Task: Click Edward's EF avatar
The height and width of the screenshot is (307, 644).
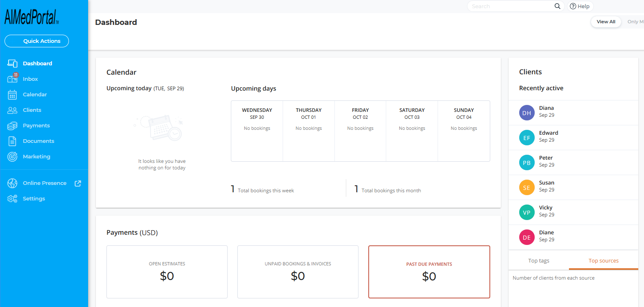Action: 527,138
